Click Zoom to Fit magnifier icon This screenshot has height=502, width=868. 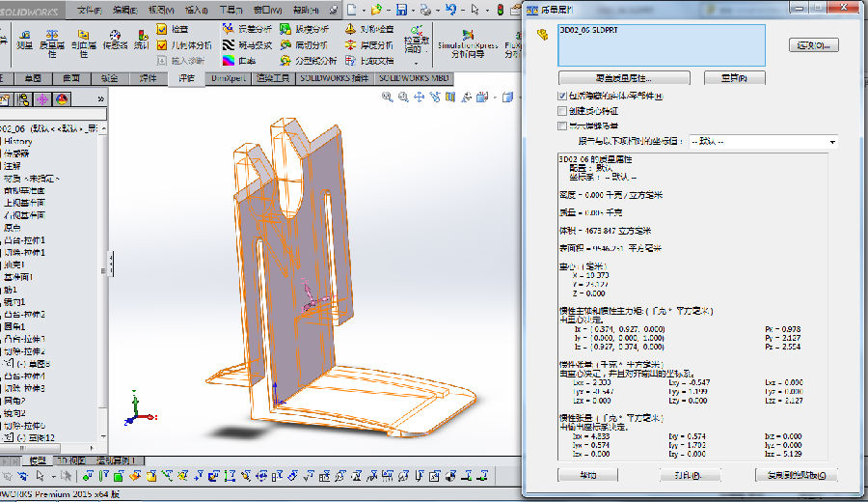[387, 98]
